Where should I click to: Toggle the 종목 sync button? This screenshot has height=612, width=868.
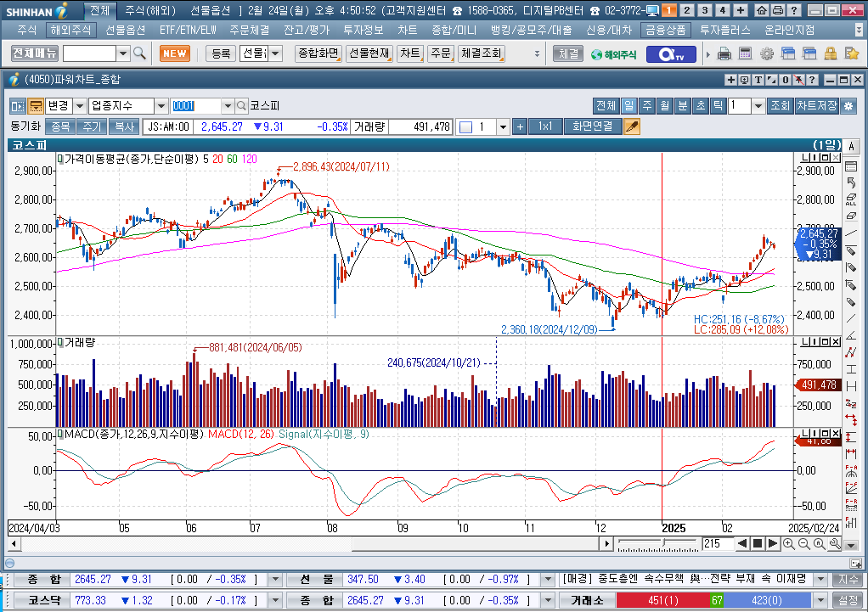coord(59,126)
